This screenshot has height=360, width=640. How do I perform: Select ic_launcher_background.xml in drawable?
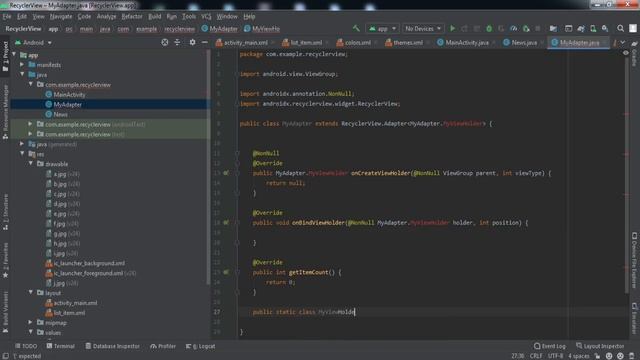(89, 263)
